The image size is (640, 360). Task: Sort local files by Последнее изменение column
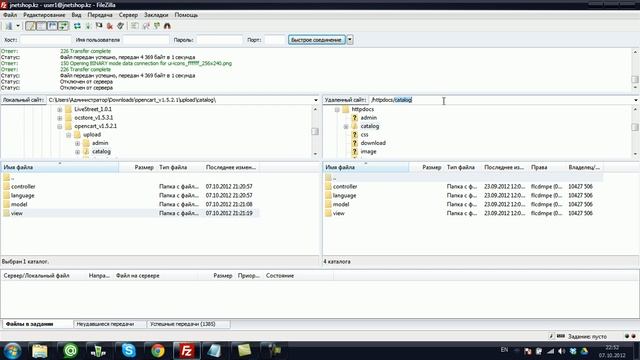[231, 167]
